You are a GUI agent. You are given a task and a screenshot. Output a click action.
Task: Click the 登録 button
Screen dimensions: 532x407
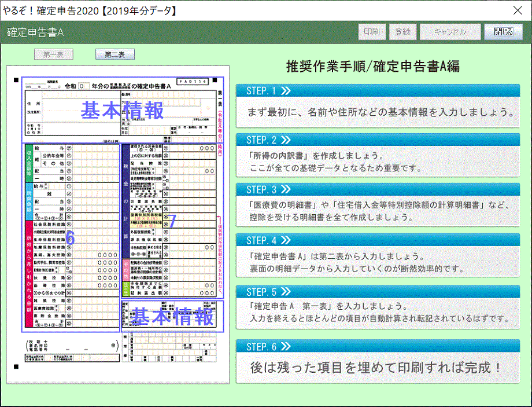click(402, 32)
